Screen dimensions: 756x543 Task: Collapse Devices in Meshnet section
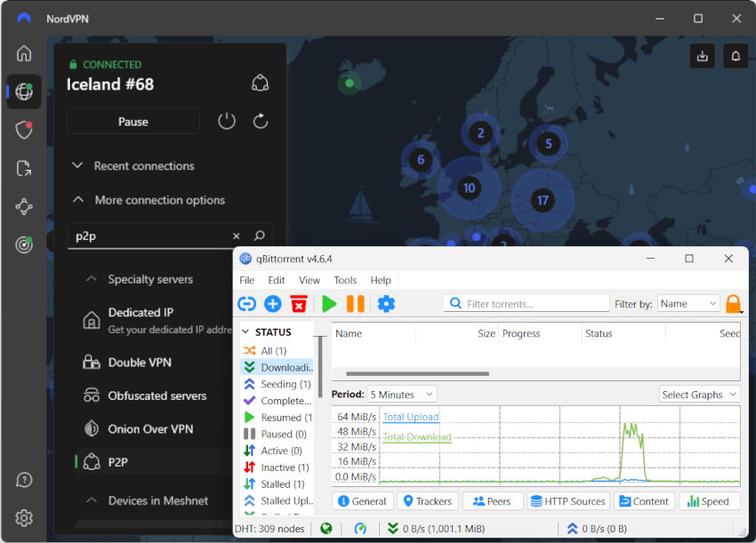pyautogui.click(x=147, y=500)
